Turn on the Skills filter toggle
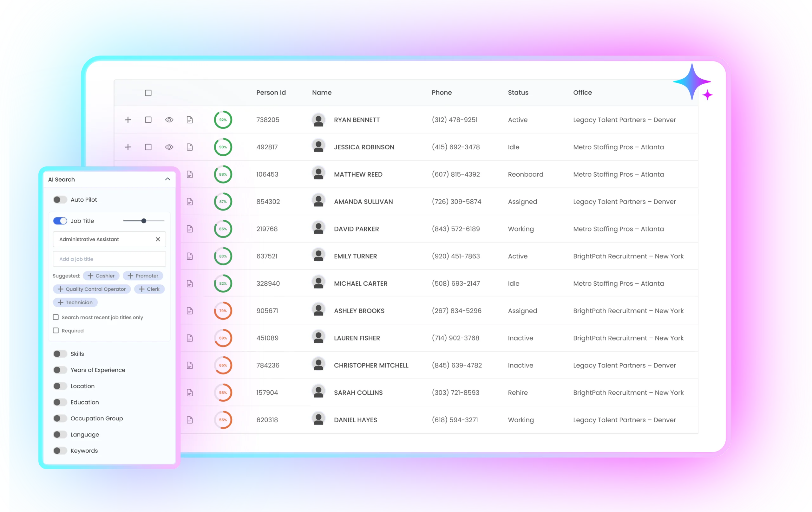 [x=60, y=353]
